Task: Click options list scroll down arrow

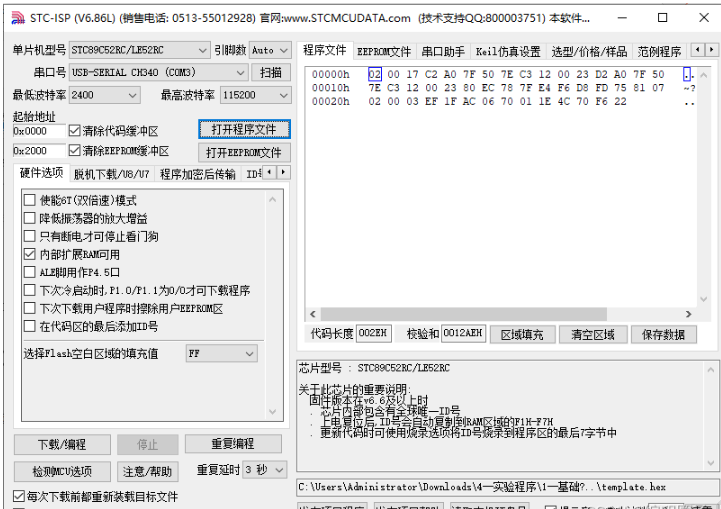Action: pos(272,412)
